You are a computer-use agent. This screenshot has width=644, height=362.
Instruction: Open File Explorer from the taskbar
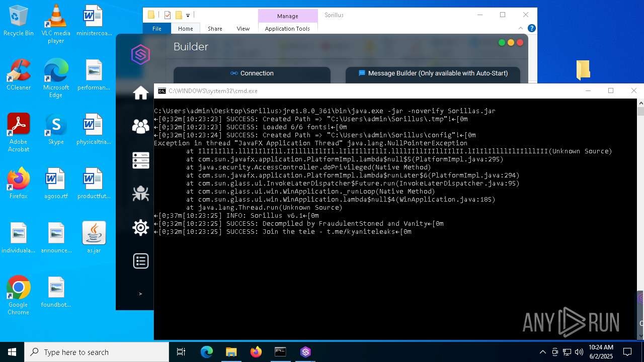pyautogui.click(x=231, y=352)
